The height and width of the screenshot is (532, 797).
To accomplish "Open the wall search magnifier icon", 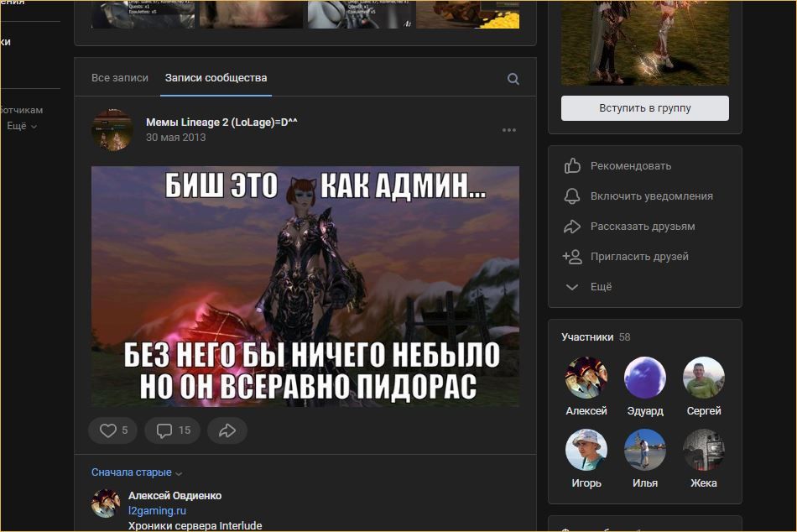I will pos(513,79).
